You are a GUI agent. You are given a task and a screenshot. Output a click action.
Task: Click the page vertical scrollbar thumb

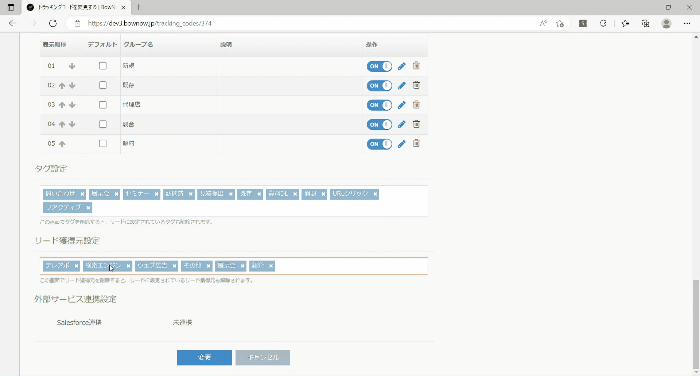pos(696,324)
